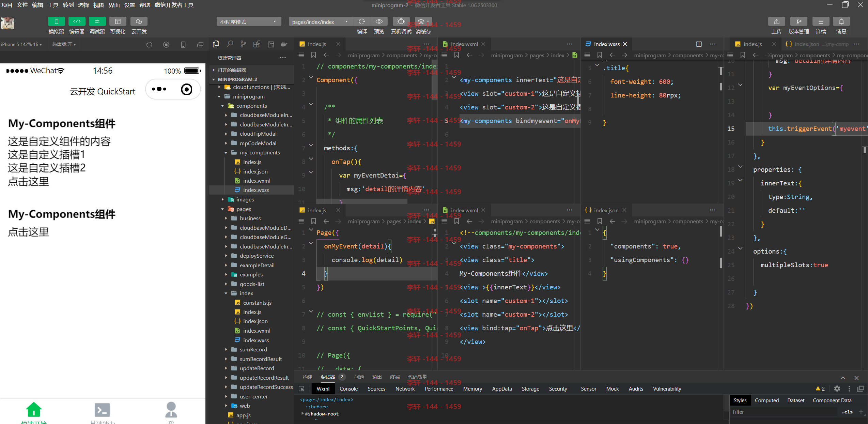Select index.wxml under my-components folder
The image size is (868, 424).
pos(257,181)
